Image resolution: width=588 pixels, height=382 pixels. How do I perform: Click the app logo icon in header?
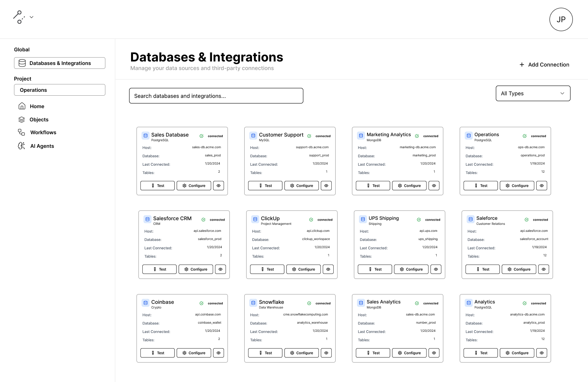point(19,17)
